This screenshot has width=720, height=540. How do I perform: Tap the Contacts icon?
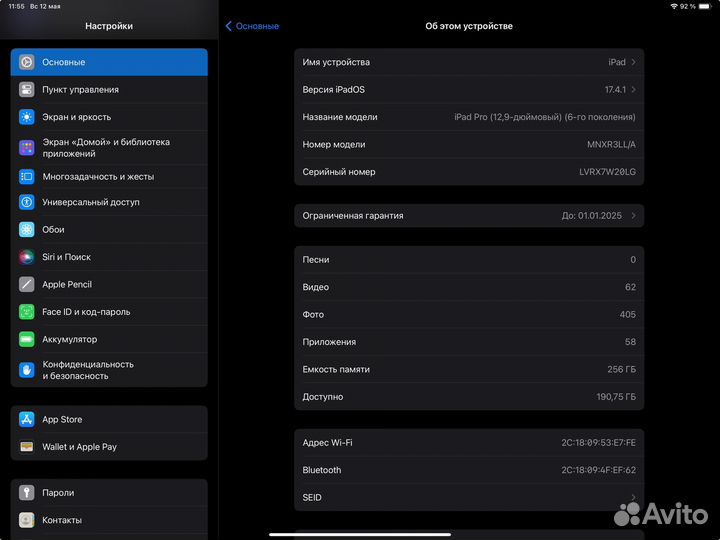point(27,520)
